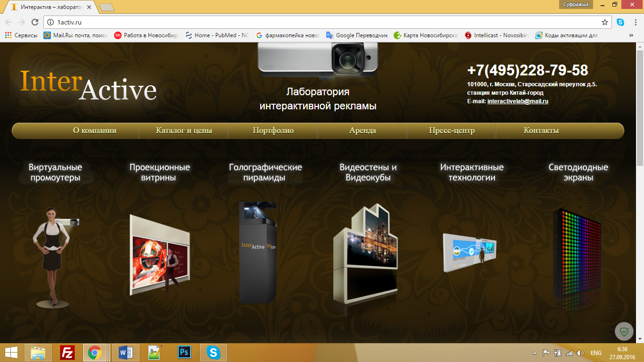Open the Google Переводчик bookmark

357,35
